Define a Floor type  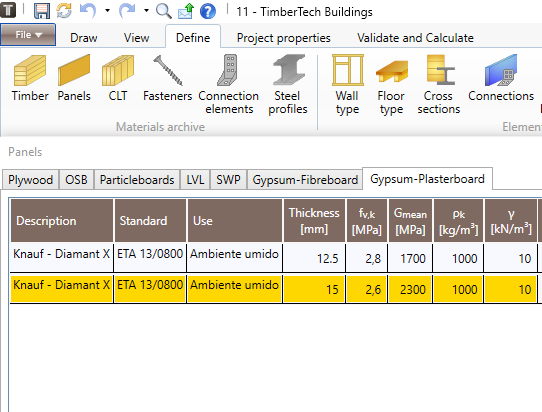point(391,85)
